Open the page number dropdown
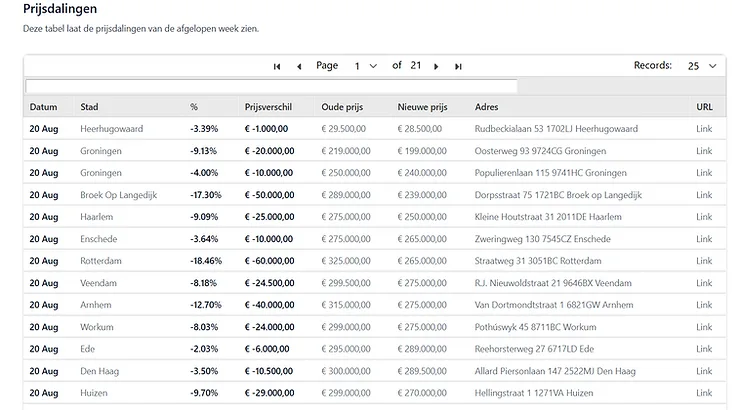740x410 pixels. [366, 66]
